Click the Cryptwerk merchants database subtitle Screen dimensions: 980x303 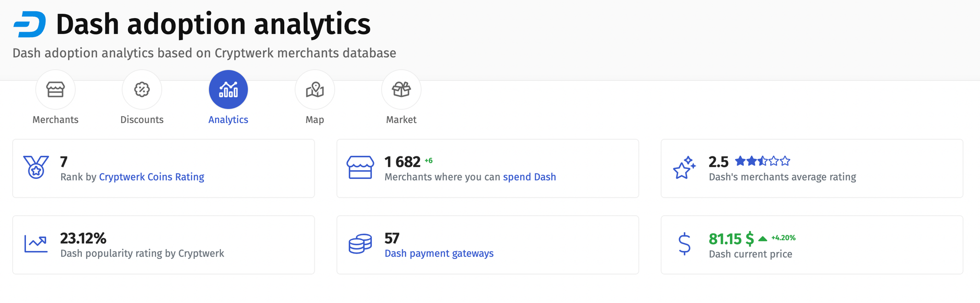pyautogui.click(x=204, y=53)
